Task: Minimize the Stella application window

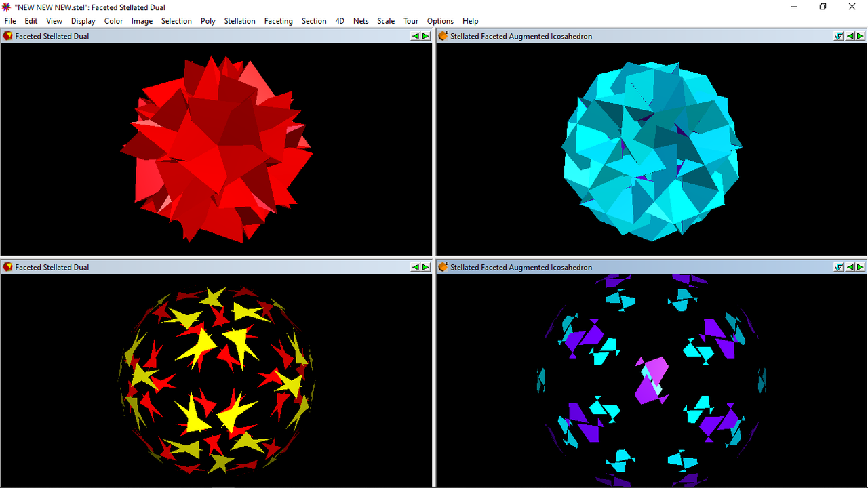Action: coord(793,7)
